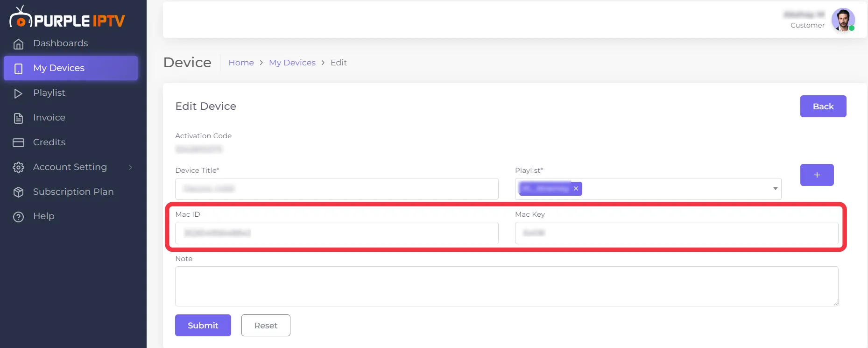Click into the Mac ID field
This screenshot has height=348, width=868.
pyautogui.click(x=337, y=233)
